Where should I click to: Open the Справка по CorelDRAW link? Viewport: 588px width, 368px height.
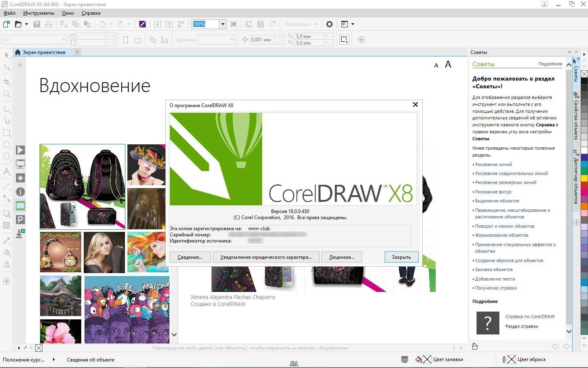tap(530, 316)
